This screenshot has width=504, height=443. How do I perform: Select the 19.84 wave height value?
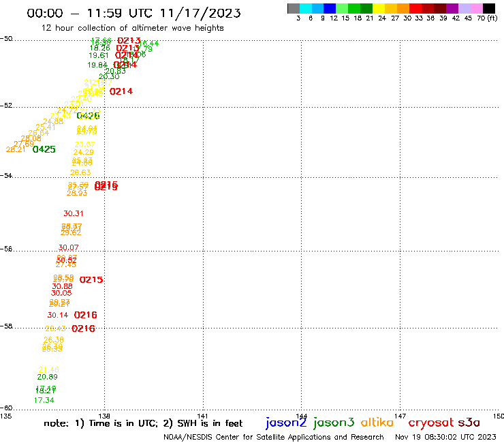(97, 65)
